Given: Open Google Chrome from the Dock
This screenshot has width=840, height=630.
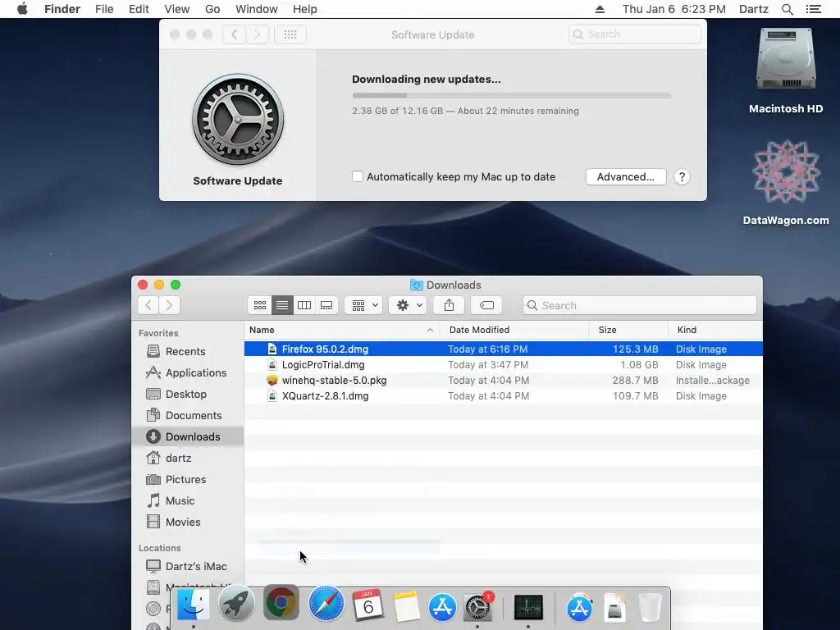Looking at the screenshot, I should [x=281, y=603].
